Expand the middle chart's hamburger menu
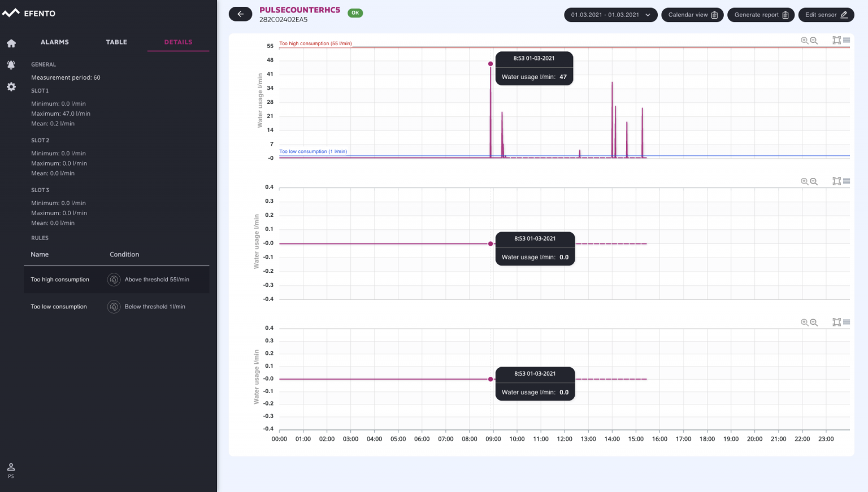 (847, 181)
